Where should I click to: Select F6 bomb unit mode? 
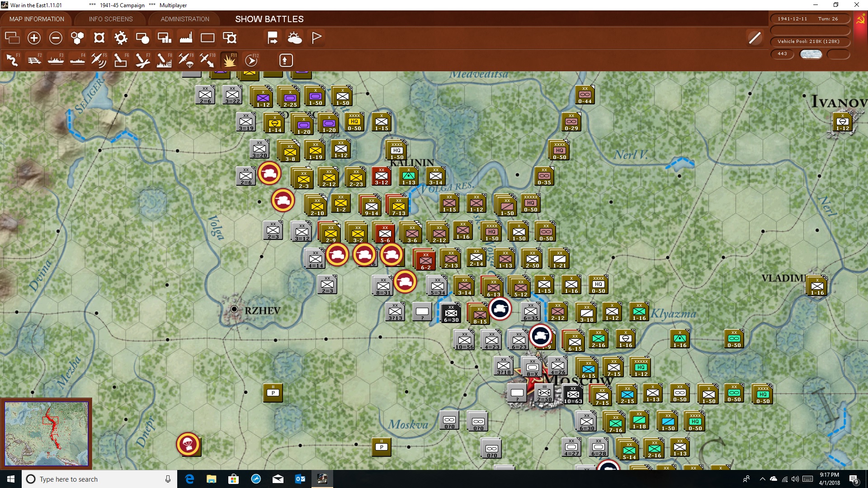121,60
